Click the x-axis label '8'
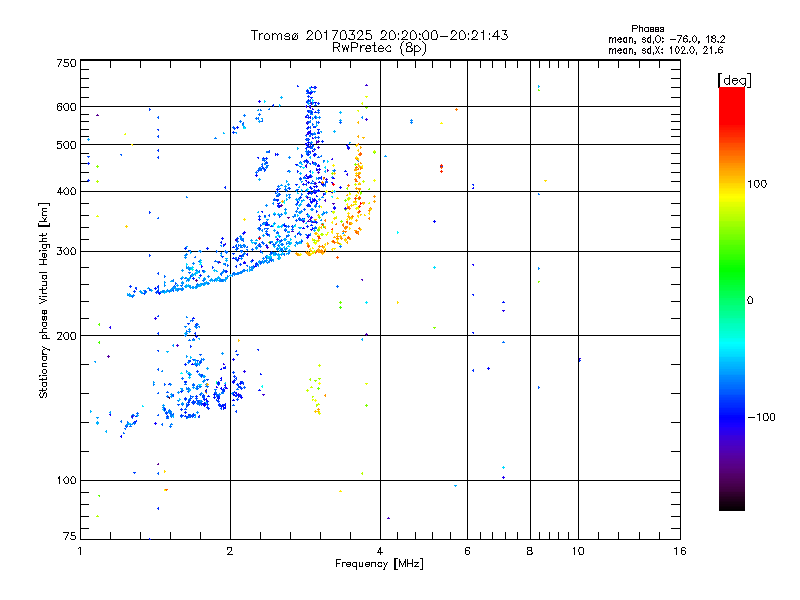This screenshot has width=800, height=600. pyautogui.click(x=530, y=551)
